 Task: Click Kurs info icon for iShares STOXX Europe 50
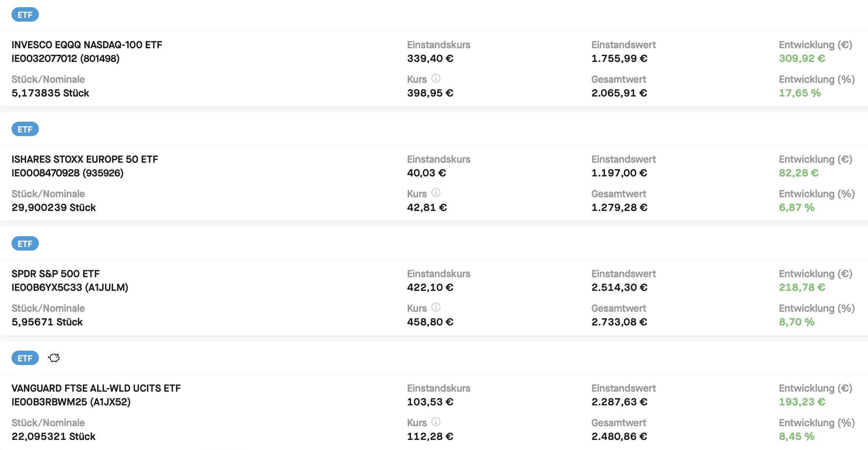(x=436, y=193)
